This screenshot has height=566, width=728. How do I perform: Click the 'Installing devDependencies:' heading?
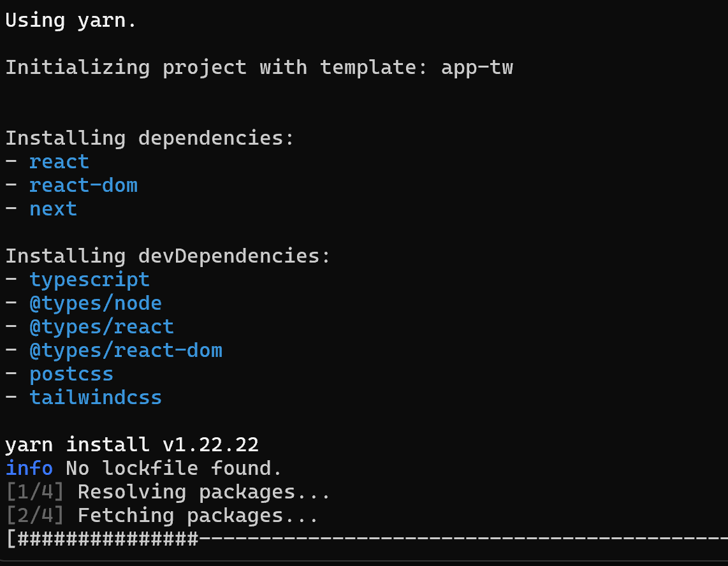tap(168, 256)
